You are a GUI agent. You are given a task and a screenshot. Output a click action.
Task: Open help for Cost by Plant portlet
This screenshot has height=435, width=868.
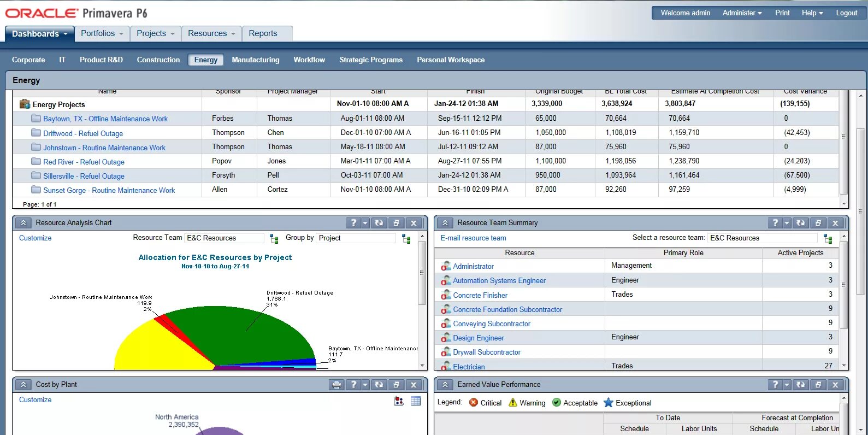pos(353,385)
